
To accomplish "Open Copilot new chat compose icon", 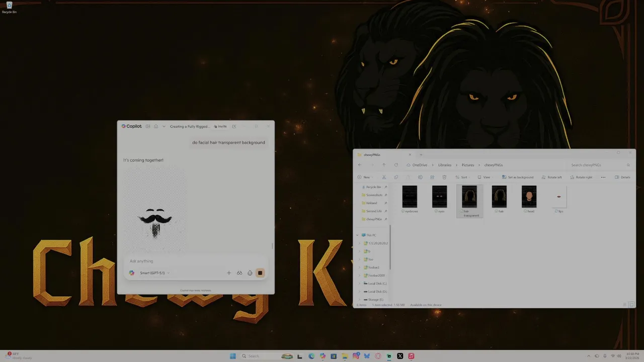I will click(234, 126).
